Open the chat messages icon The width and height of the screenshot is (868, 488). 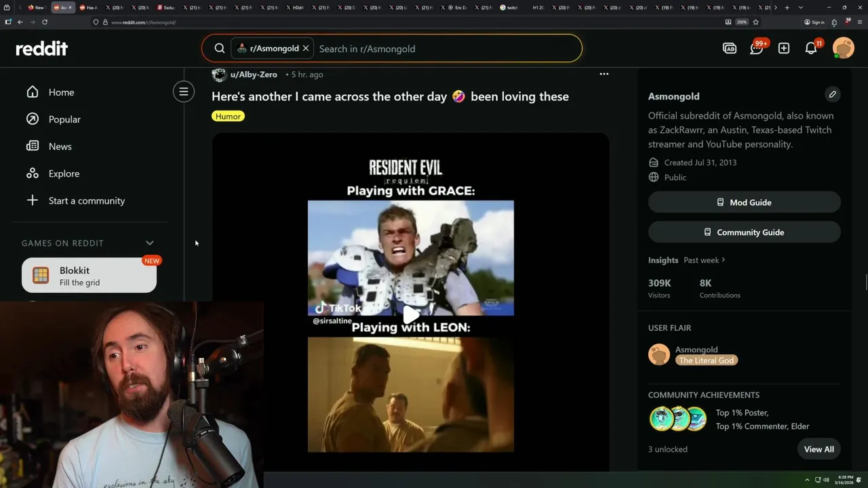coord(757,48)
